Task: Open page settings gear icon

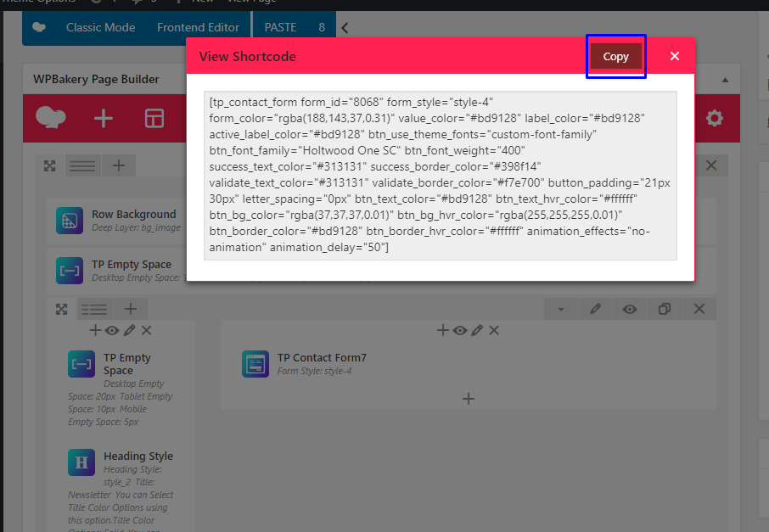Action: pos(714,118)
